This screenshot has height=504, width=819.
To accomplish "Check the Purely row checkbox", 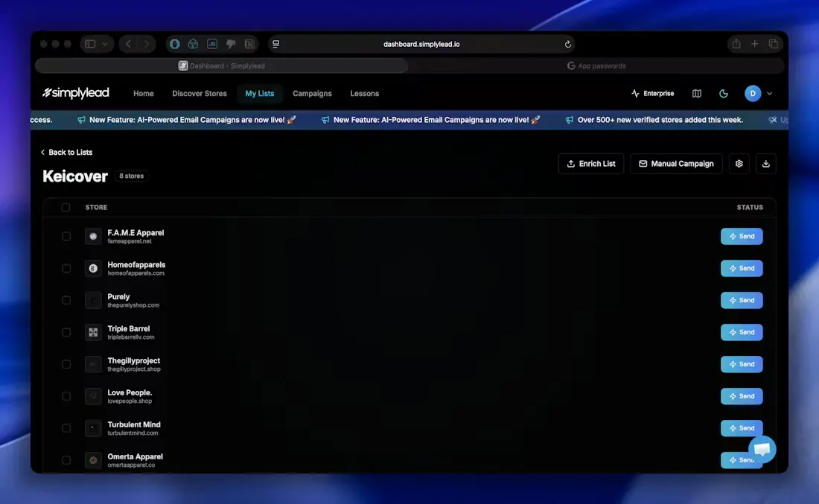I will tap(66, 300).
